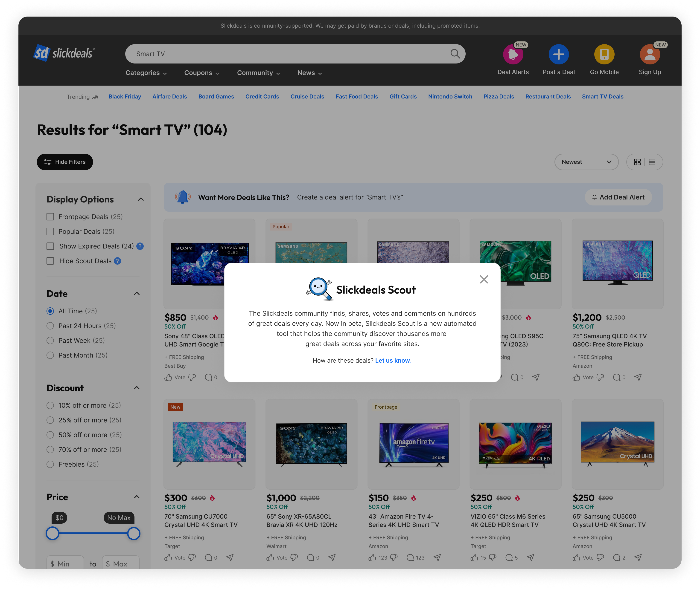This screenshot has width=700, height=589.
Task: Click Hide Filters button
Action: 65,162
